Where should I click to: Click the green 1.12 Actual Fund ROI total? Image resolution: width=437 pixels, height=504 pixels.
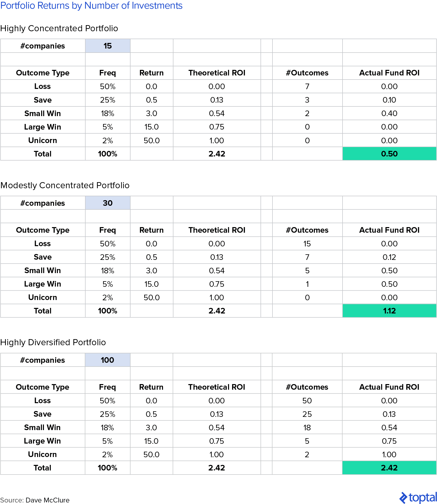[389, 311]
